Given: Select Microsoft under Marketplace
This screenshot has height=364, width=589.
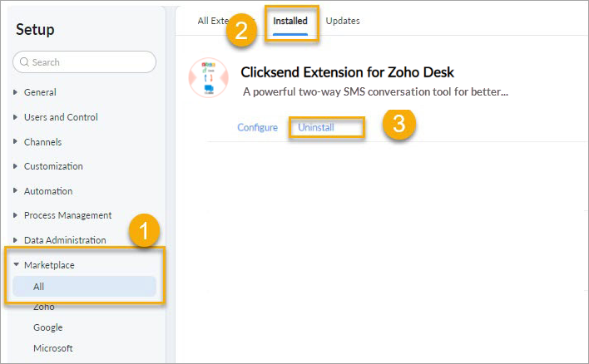Looking at the screenshot, I should click(53, 348).
